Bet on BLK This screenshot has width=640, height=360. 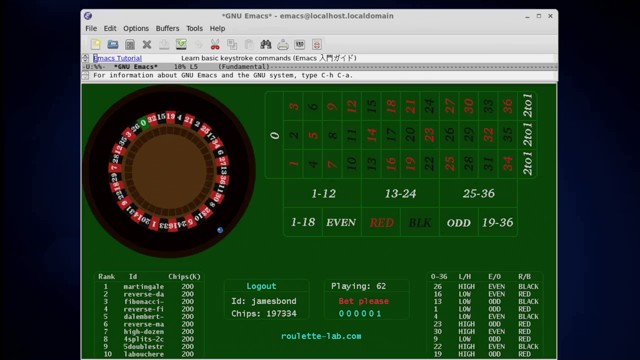(420, 222)
